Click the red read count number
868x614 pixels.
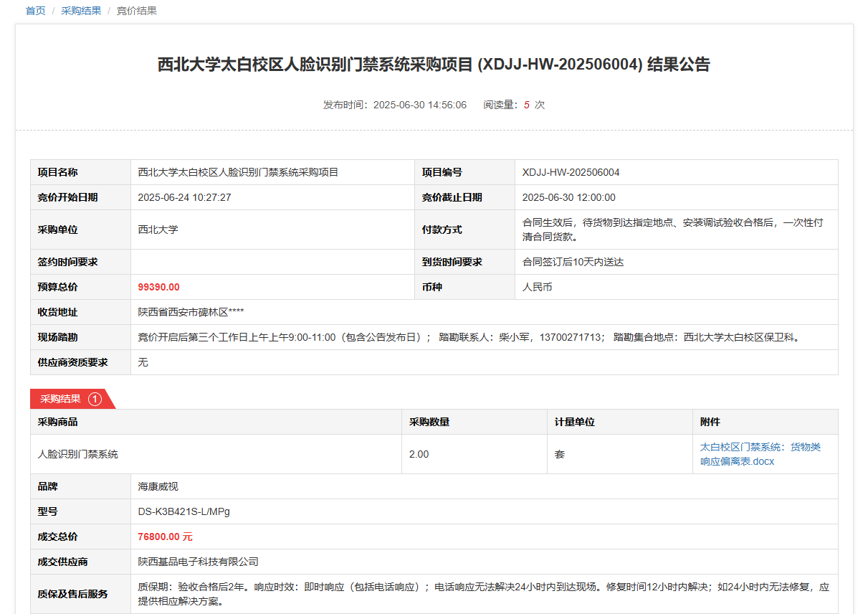[x=526, y=105]
